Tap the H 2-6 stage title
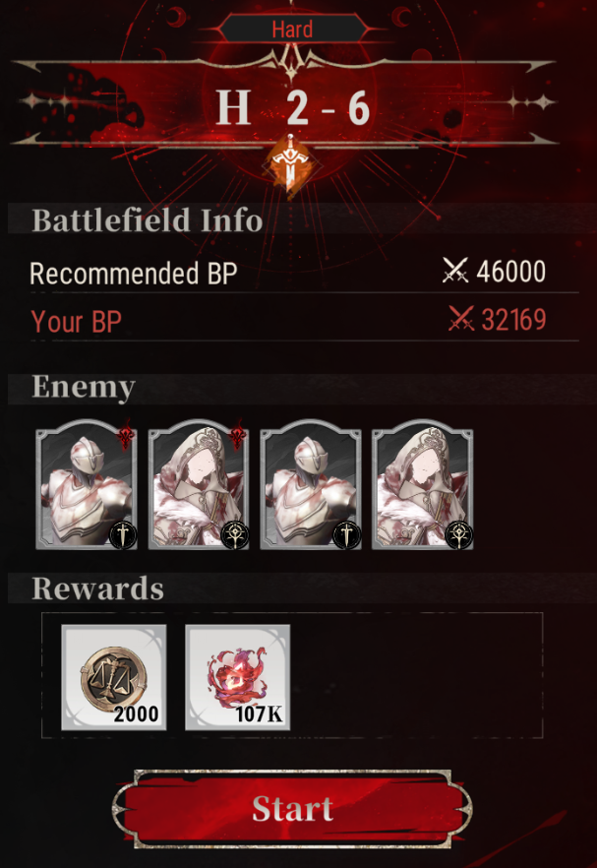597x868 pixels. (x=293, y=107)
